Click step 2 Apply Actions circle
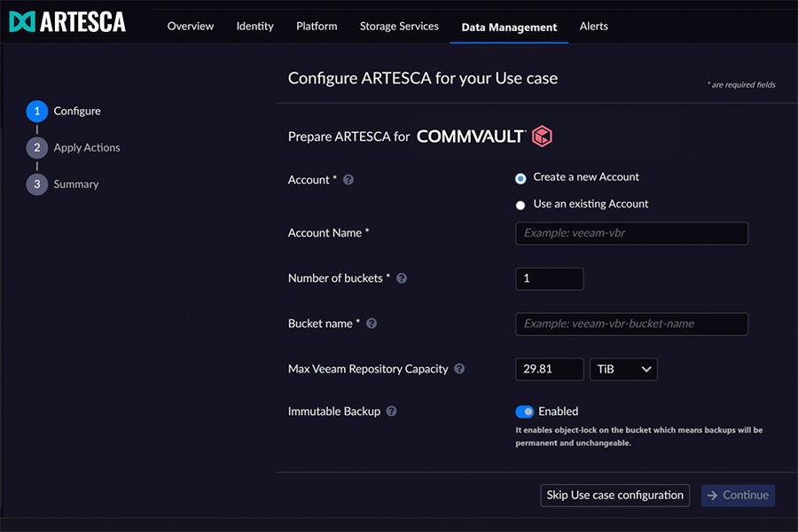 point(36,148)
